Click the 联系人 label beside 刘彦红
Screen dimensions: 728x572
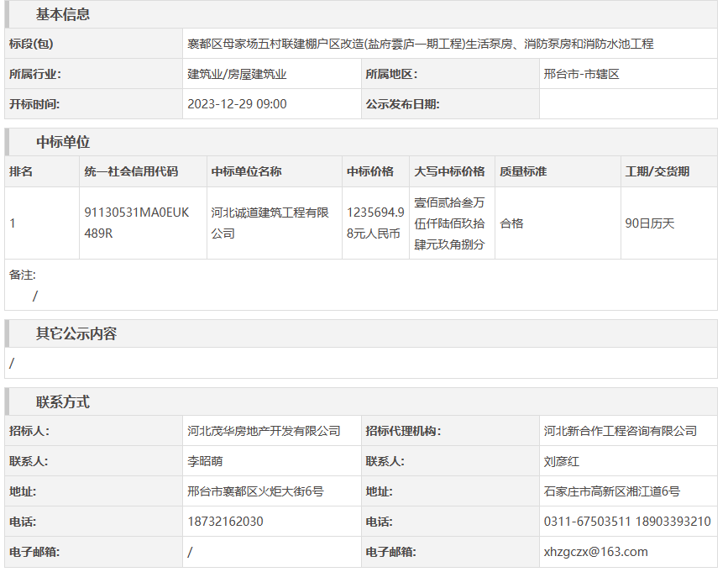click(385, 461)
